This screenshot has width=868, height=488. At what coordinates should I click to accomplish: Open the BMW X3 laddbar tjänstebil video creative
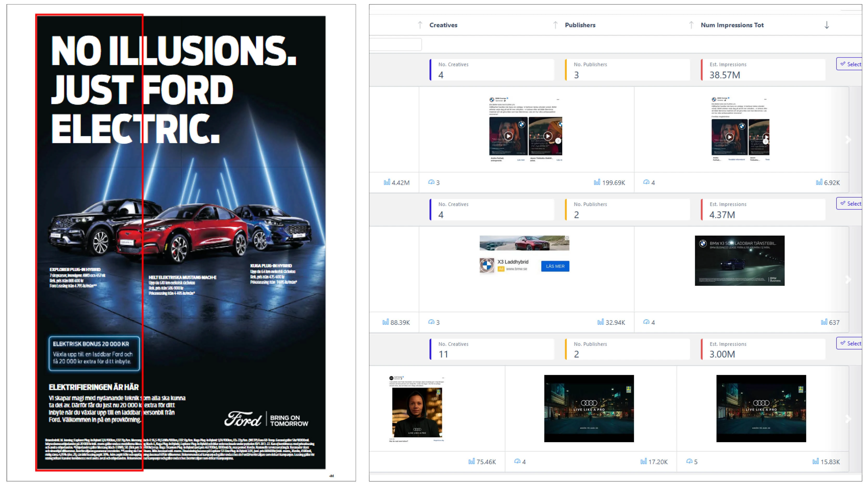[x=740, y=260]
